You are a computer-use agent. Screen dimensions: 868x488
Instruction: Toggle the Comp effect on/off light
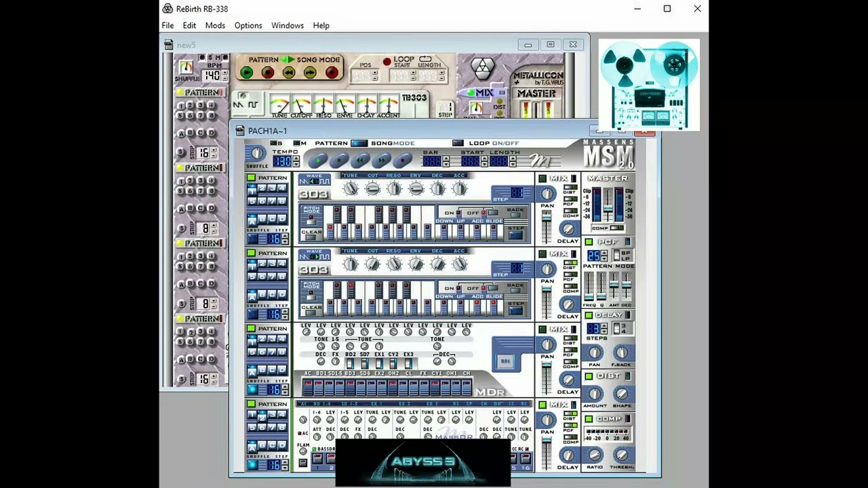pyautogui.click(x=589, y=419)
